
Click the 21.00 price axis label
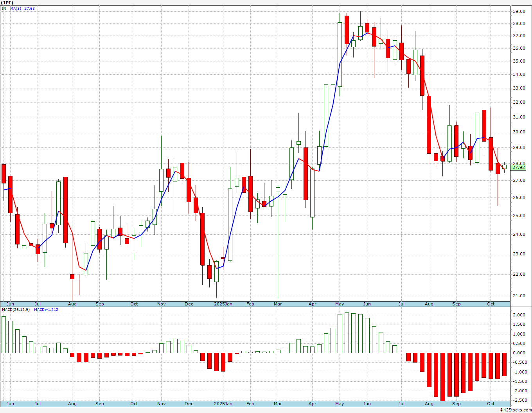pyautogui.click(x=519, y=296)
